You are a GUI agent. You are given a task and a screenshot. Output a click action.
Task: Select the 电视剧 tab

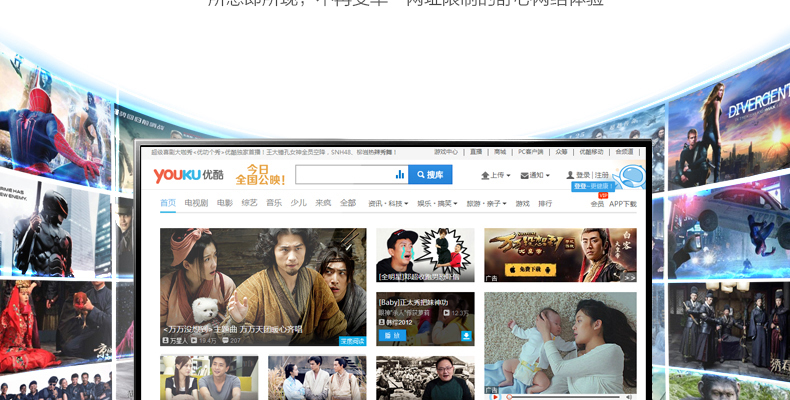196,203
